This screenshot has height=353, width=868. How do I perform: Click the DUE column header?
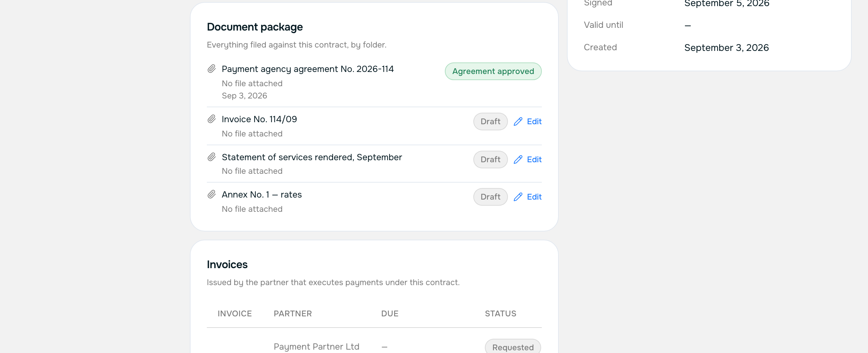(x=390, y=314)
